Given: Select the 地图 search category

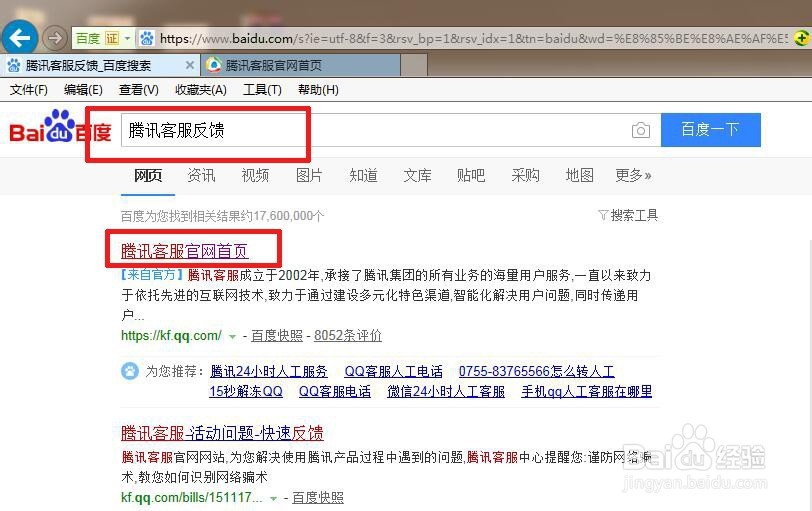Looking at the screenshot, I should point(579,176).
